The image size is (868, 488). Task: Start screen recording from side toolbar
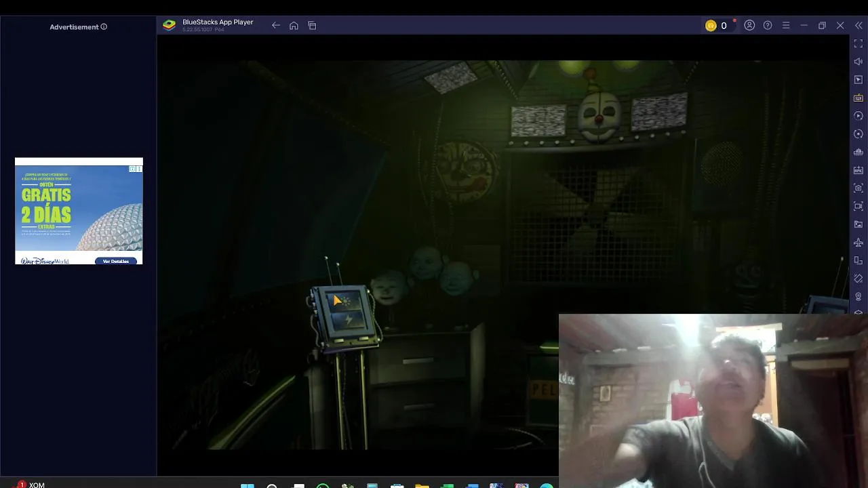click(x=859, y=206)
